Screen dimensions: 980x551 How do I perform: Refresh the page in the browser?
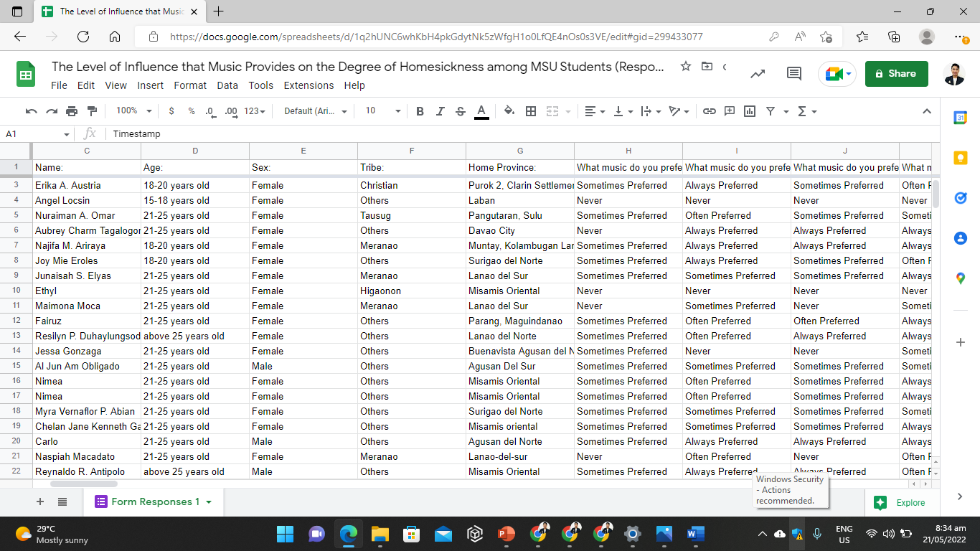pyautogui.click(x=83, y=37)
